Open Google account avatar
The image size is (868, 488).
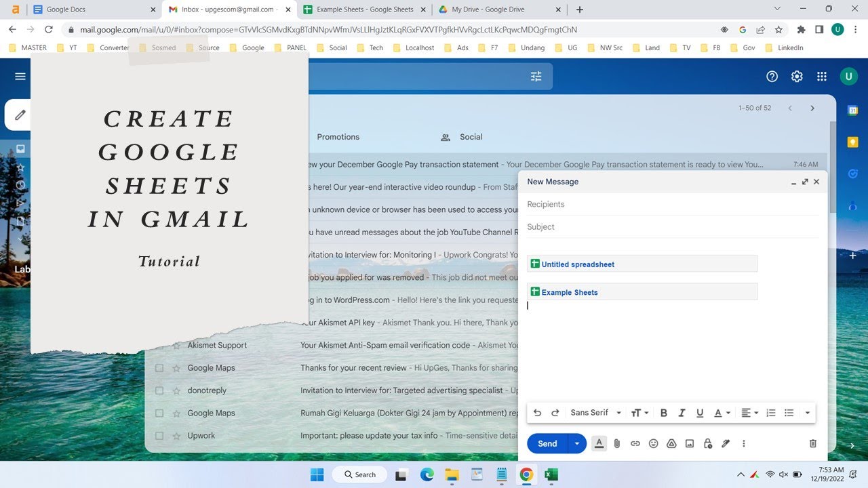click(848, 77)
